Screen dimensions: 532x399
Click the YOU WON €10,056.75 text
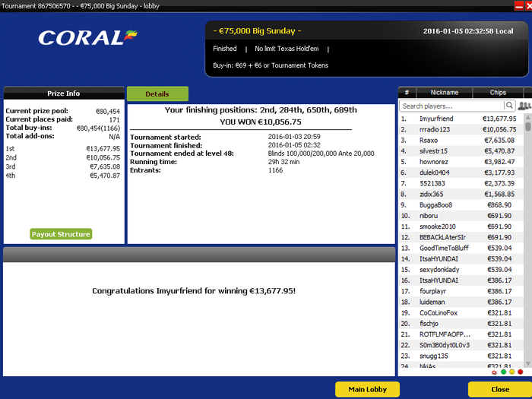[261, 122]
